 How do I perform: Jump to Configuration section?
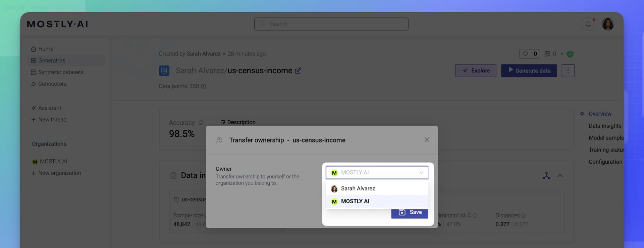[x=605, y=162]
